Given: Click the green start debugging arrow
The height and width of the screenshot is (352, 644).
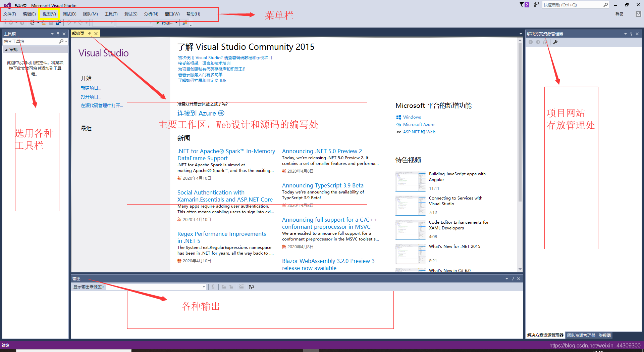Looking at the screenshot, I should (158, 23).
